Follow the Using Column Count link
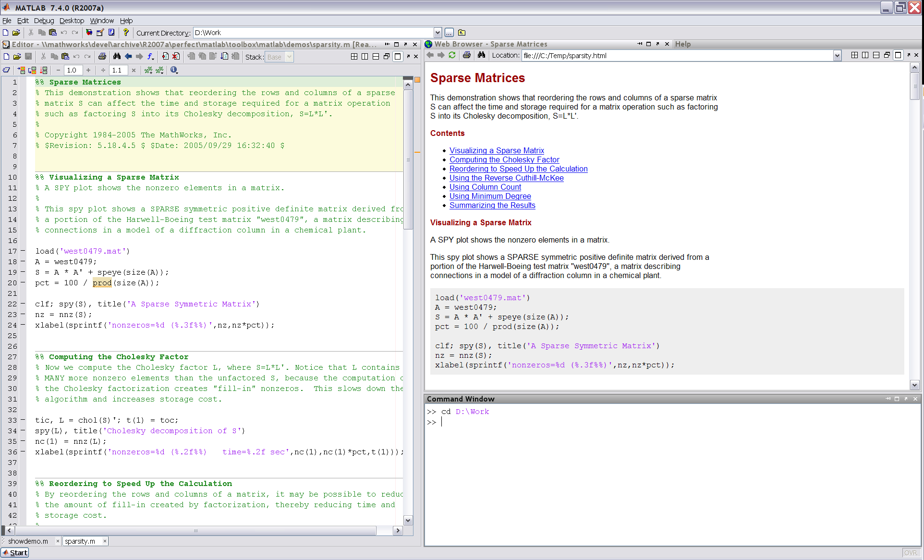Screen dimensions: 924x560 click(x=485, y=187)
